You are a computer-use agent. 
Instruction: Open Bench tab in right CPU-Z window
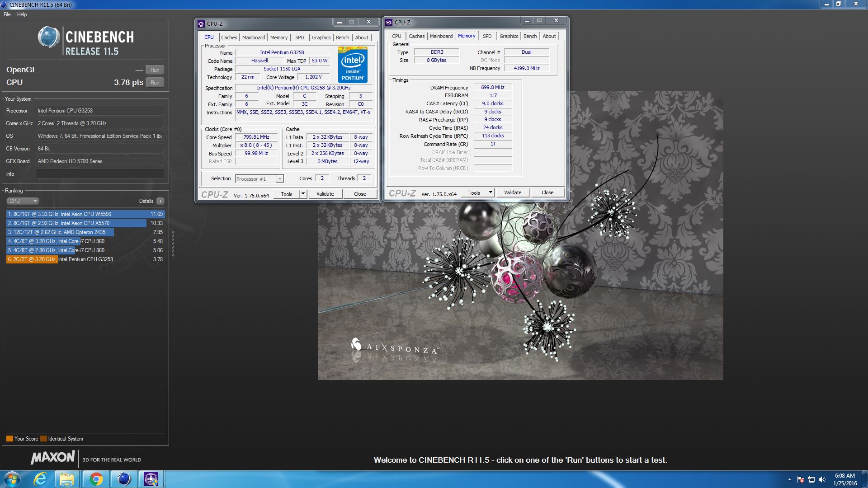click(530, 36)
